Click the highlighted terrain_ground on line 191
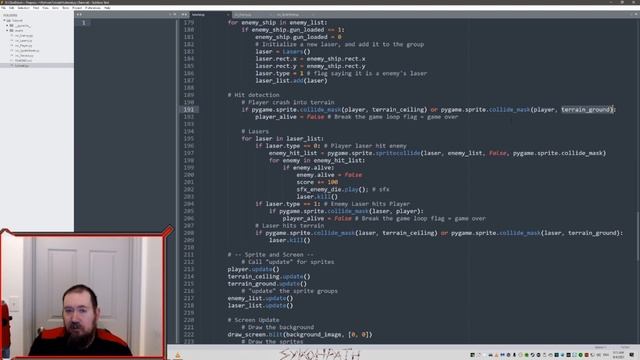This screenshot has height=360, width=640. click(587, 109)
